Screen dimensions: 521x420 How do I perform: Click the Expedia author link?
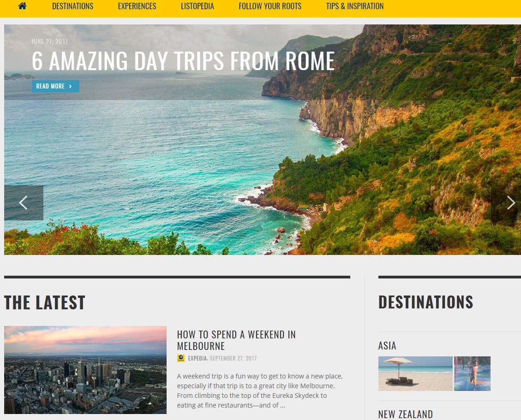[x=198, y=358]
